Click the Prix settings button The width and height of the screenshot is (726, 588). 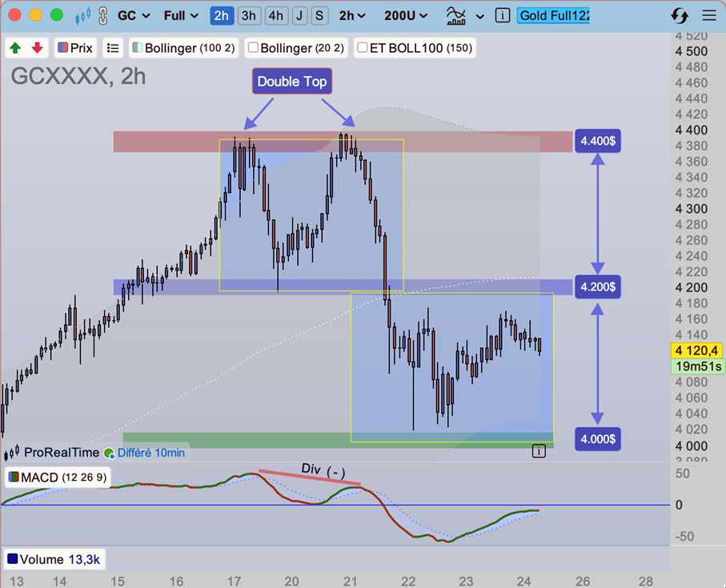tap(75, 48)
